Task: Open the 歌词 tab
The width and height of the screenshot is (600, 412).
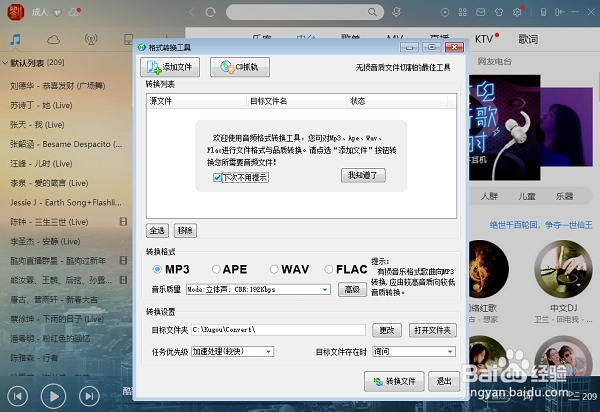Action: click(x=528, y=39)
